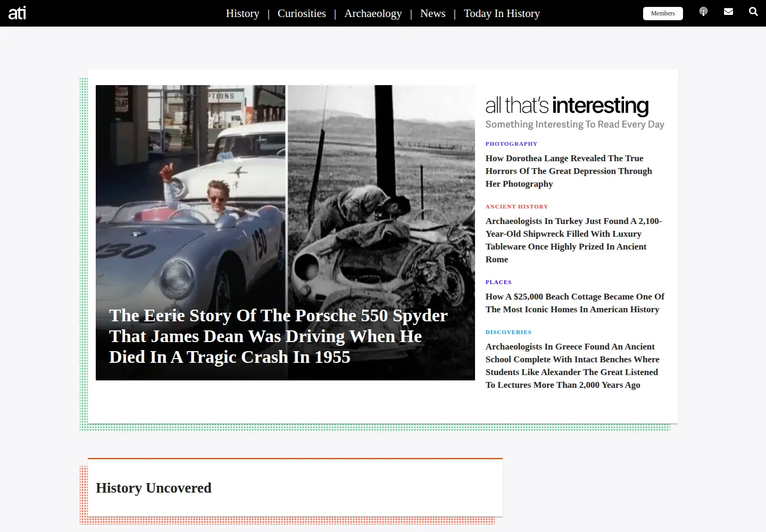The width and height of the screenshot is (766, 532).
Task: Click the Members button
Action: click(x=663, y=13)
